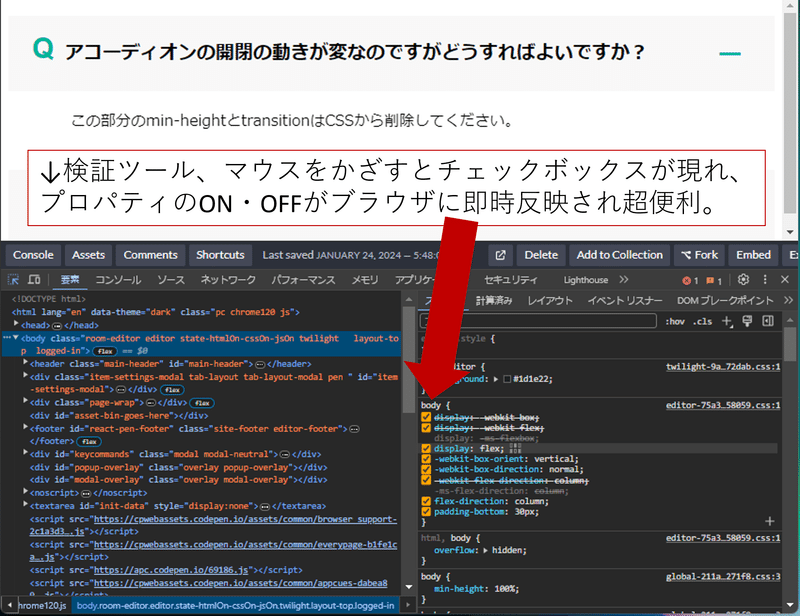Uncheck flex-direction column checkbox
Screen dimensions: 800x616
click(x=426, y=501)
